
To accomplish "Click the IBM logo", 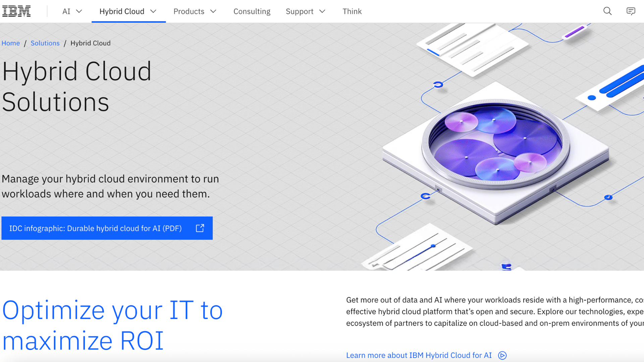I will (x=16, y=11).
